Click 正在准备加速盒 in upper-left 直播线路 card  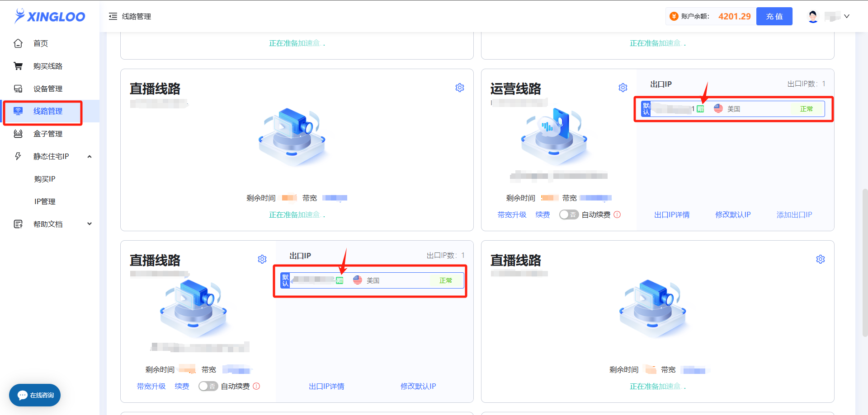(x=297, y=214)
